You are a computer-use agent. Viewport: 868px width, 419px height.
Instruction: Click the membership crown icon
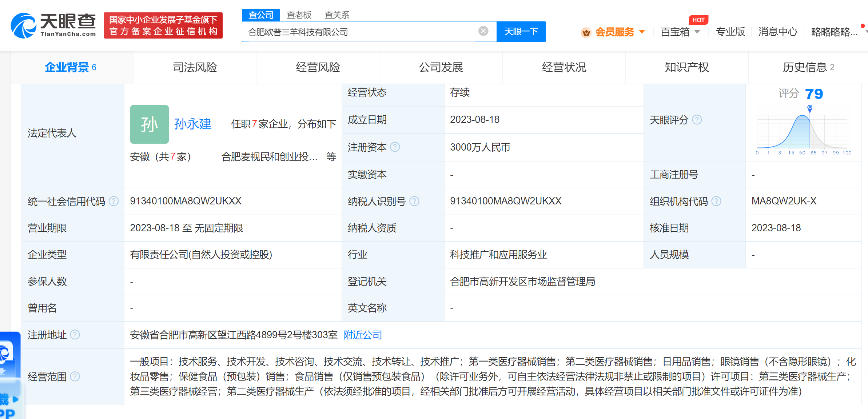[x=586, y=32]
